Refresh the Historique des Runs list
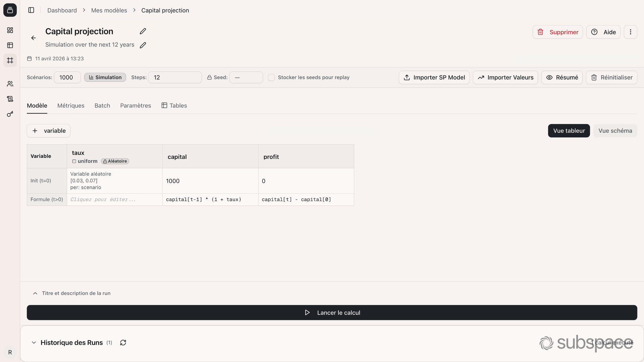 coord(123,343)
